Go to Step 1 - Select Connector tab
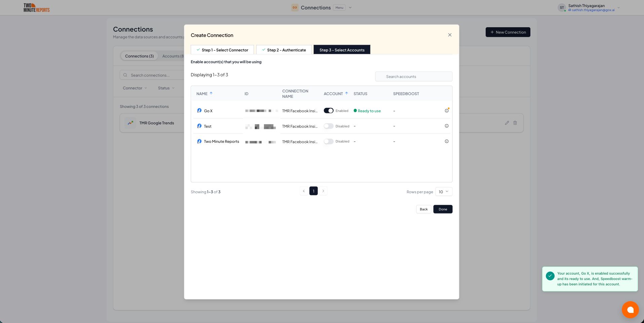This screenshot has width=644, height=323. tap(222, 50)
